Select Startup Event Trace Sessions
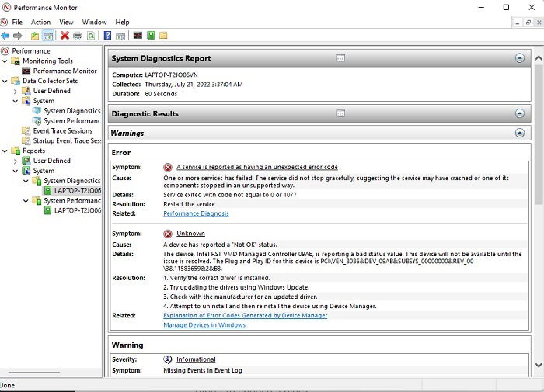Screen dimensions: 544x392 click(x=67, y=140)
